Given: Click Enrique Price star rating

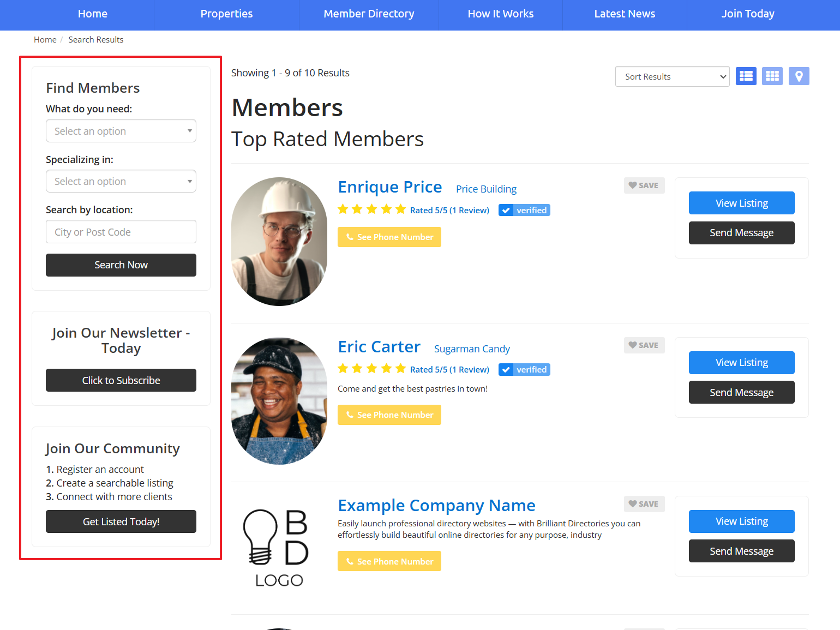Looking at the screenshot, I should [371, 209].
